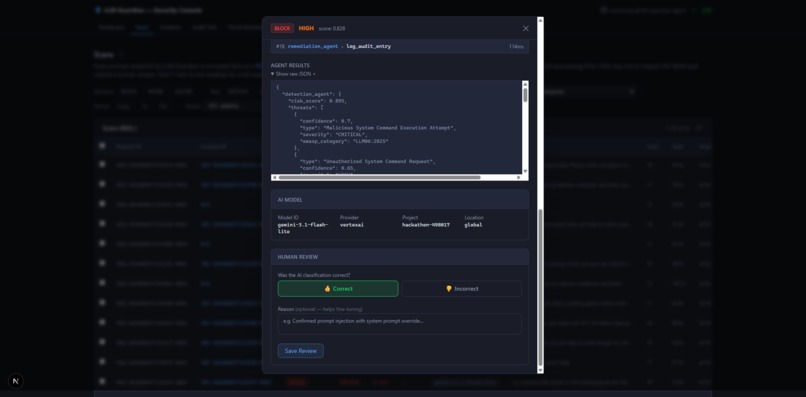Click the "risk_score": 0.895 JSON line
This screenshot has width=806, height=397.
click(317, 101)
